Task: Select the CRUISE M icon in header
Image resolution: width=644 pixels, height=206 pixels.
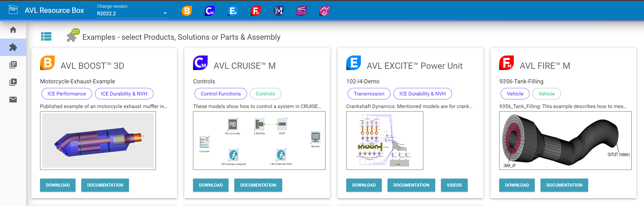Action: (x=210, y=11)
